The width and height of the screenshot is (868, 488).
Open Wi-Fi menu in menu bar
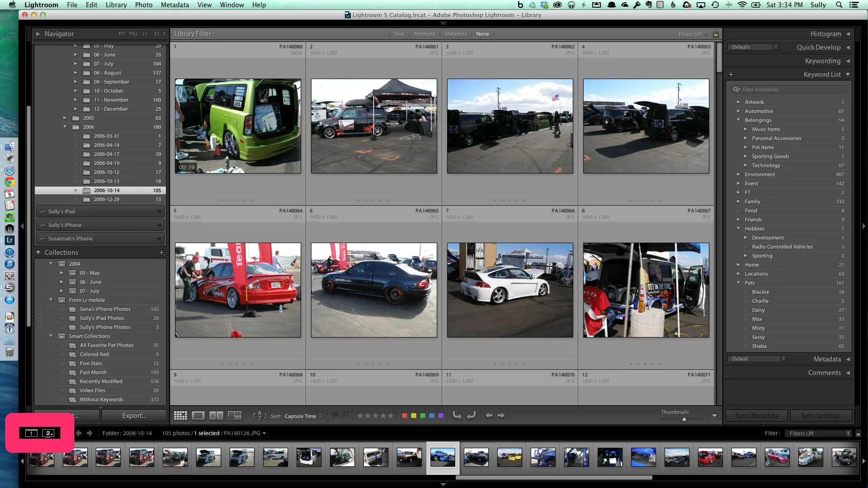click(x=742, y=5)
